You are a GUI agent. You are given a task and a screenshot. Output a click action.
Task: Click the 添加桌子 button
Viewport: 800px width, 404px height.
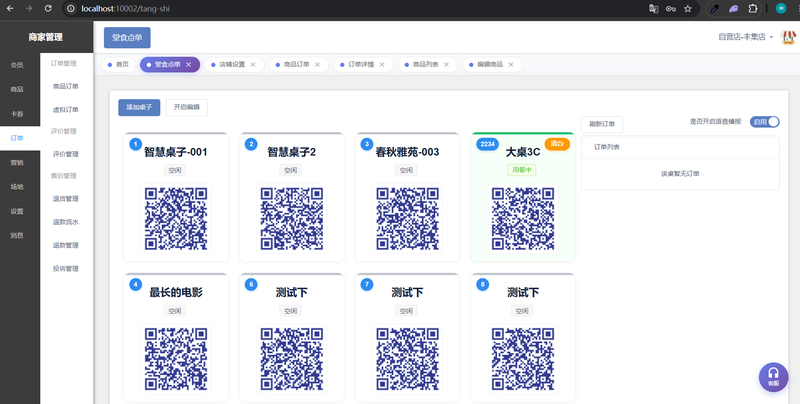tap(139, 108)
